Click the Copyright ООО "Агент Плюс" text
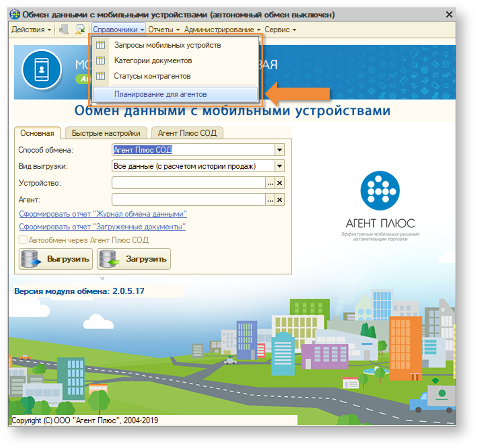The width and height of the screenshot is (477, 448). 85,420
